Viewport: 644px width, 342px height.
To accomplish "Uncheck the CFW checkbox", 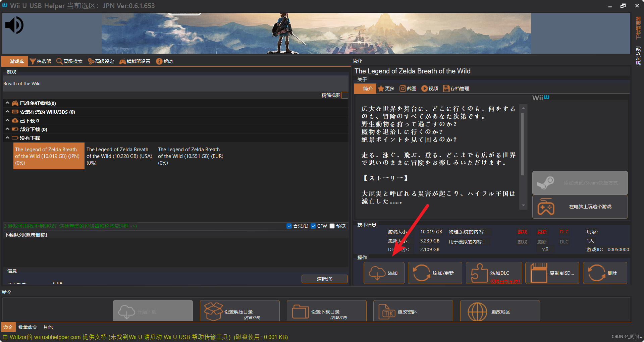I will point(313,226).
